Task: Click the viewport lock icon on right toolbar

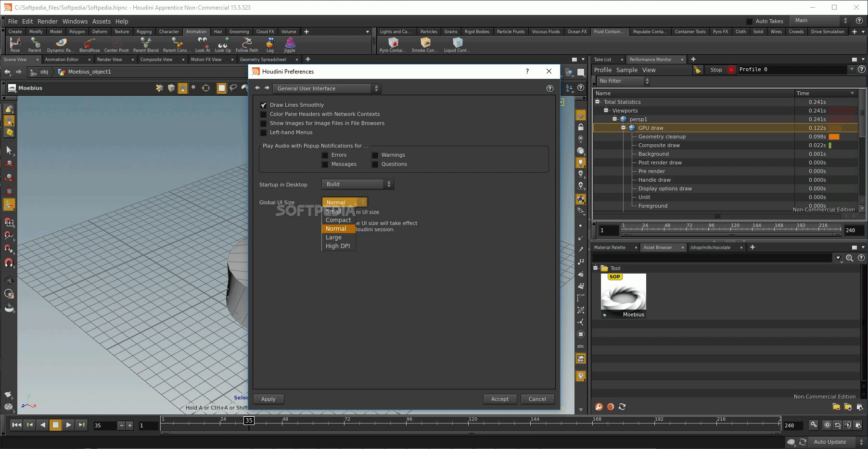Action: tap(581, 127)
